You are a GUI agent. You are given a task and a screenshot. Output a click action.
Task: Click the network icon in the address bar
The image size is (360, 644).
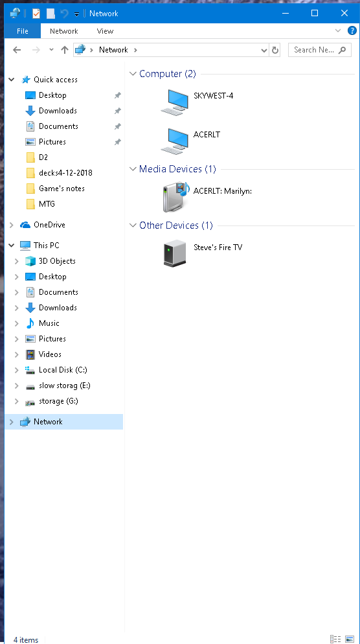tap(80, 50)
